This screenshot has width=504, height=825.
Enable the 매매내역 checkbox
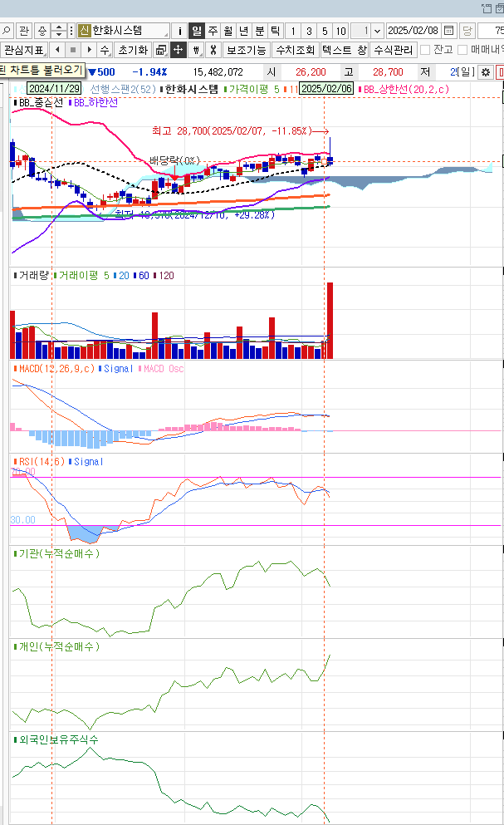(x=463, y=50)
